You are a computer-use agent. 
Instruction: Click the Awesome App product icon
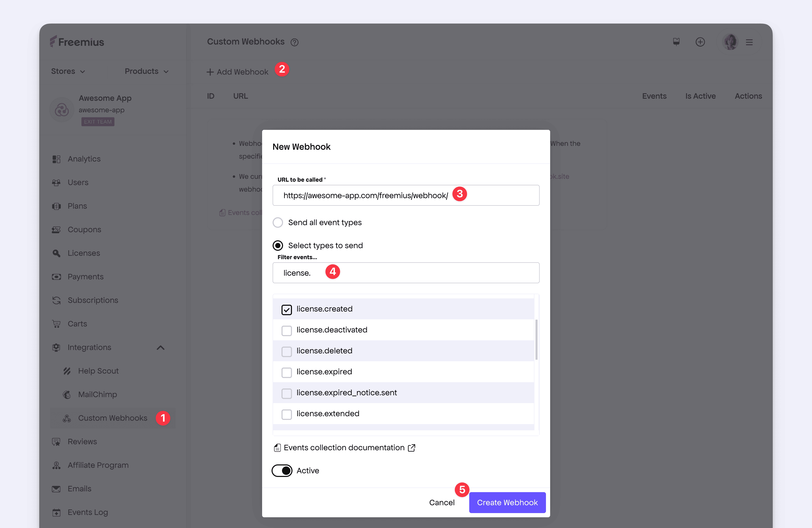tap(62, 110)
